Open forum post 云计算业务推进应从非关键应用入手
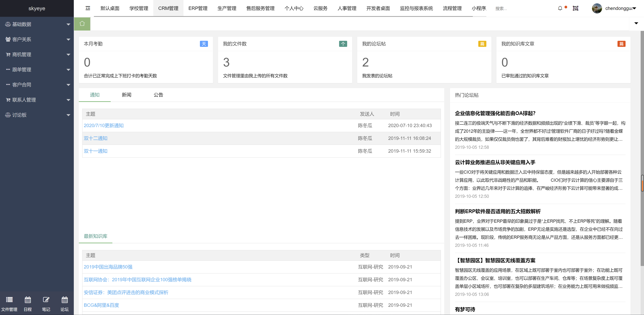This screenshot has width=644, height=315. click(x=495, y=162)
